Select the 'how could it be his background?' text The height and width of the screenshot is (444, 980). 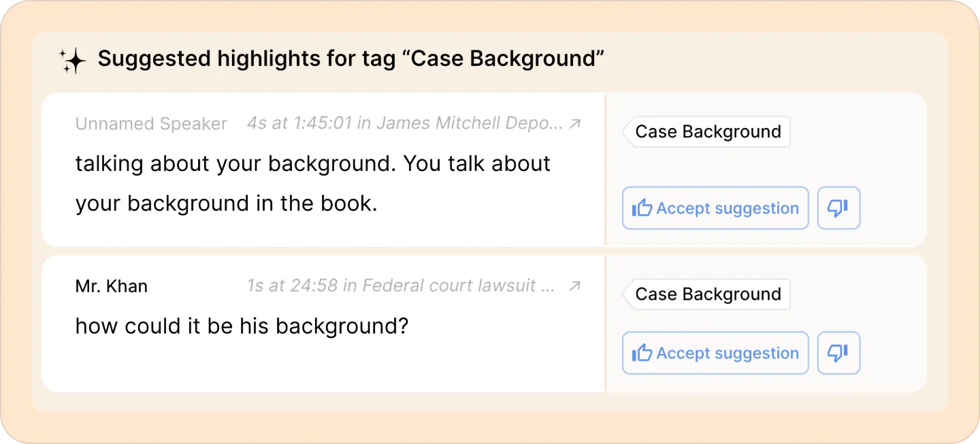click(241, 326)
